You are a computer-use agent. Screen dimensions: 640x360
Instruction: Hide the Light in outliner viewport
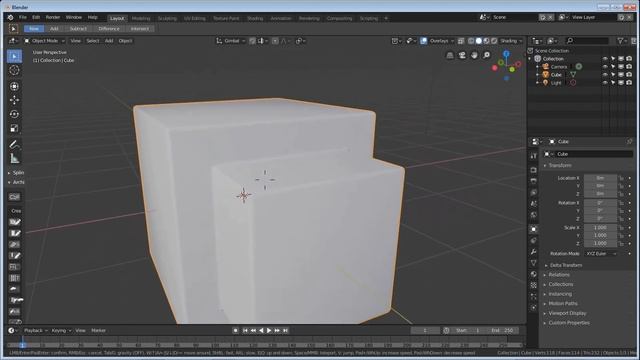coord(605,83)
